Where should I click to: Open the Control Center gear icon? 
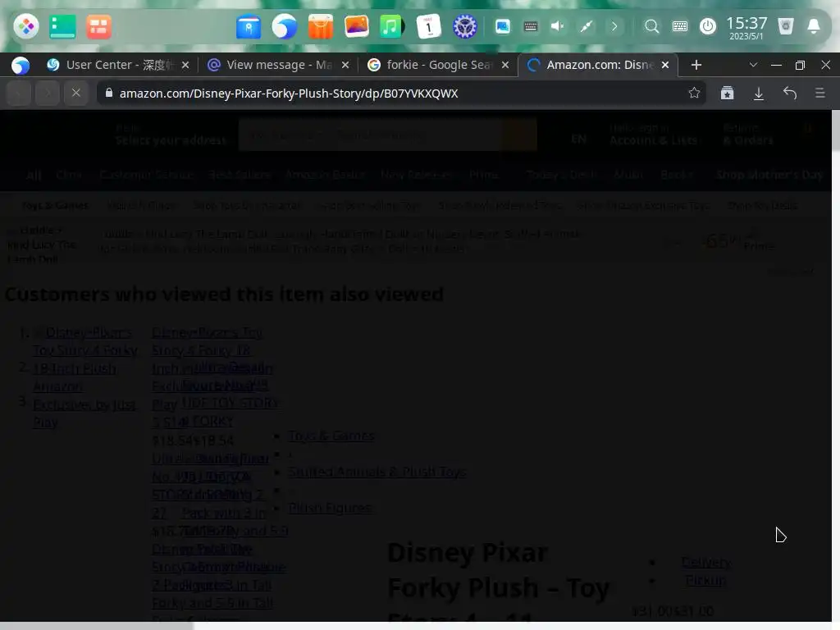464,26
